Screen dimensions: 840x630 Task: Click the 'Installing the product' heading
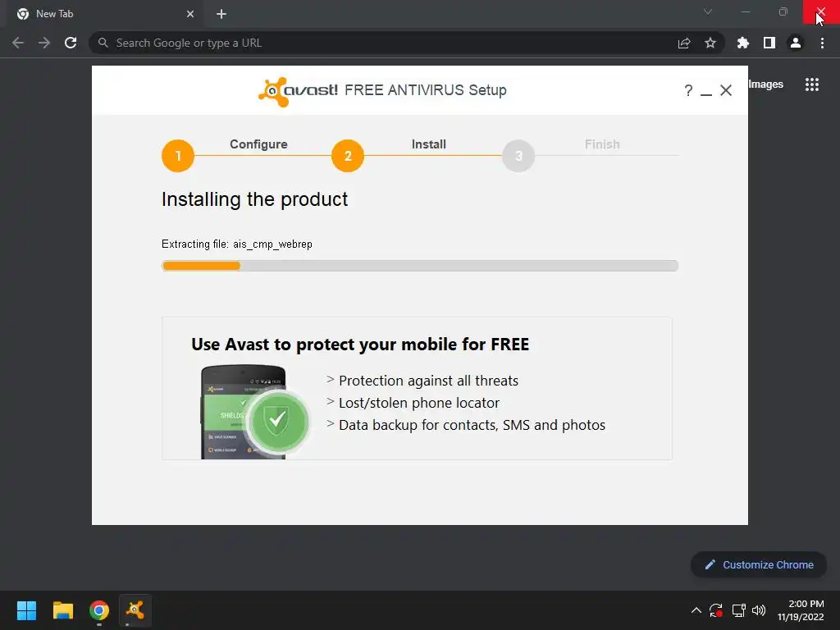point(254,199)
